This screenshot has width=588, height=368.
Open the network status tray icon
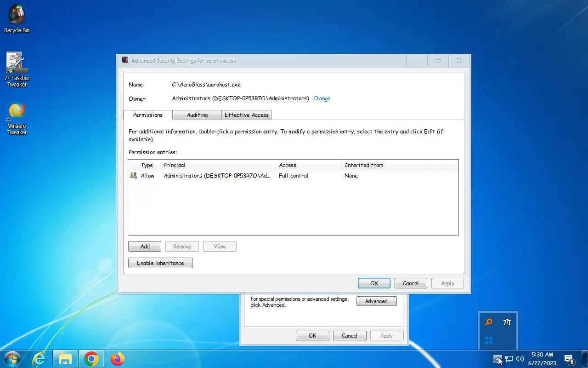(509, 359)
